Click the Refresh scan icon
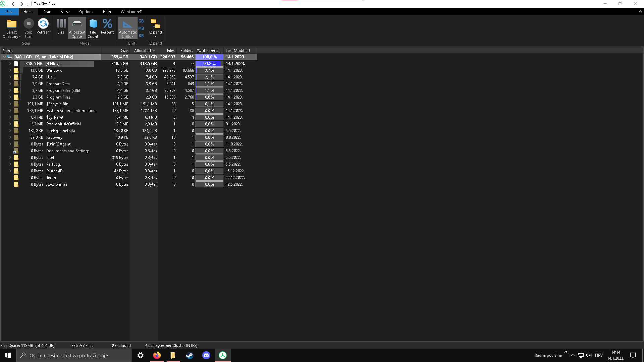Viewport: 644px width, 362px height. 43,24
